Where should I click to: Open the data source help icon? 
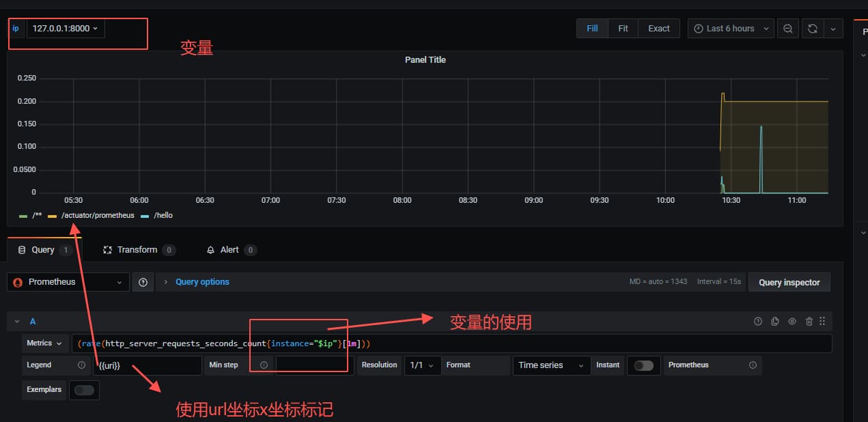(x=142, y=282)
